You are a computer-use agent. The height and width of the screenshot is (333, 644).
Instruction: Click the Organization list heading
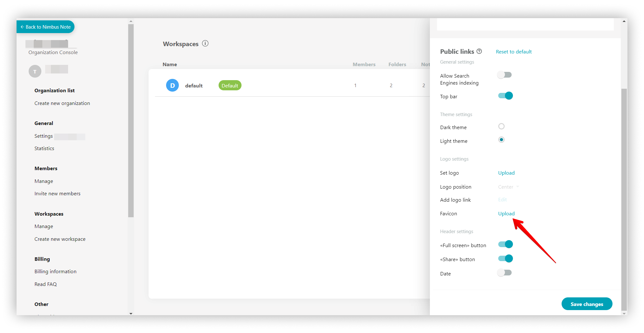click(54, 90)
